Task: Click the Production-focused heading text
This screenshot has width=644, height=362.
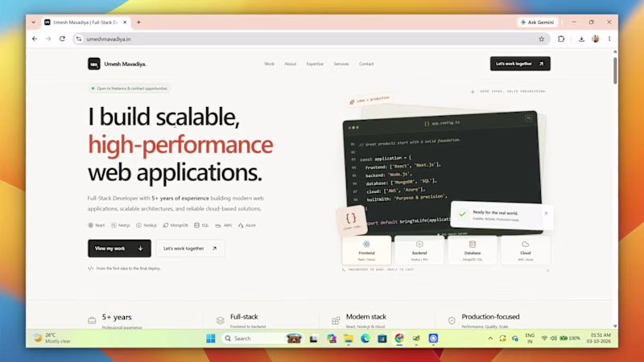Action: pyautogui.click(x=490, y=316)
